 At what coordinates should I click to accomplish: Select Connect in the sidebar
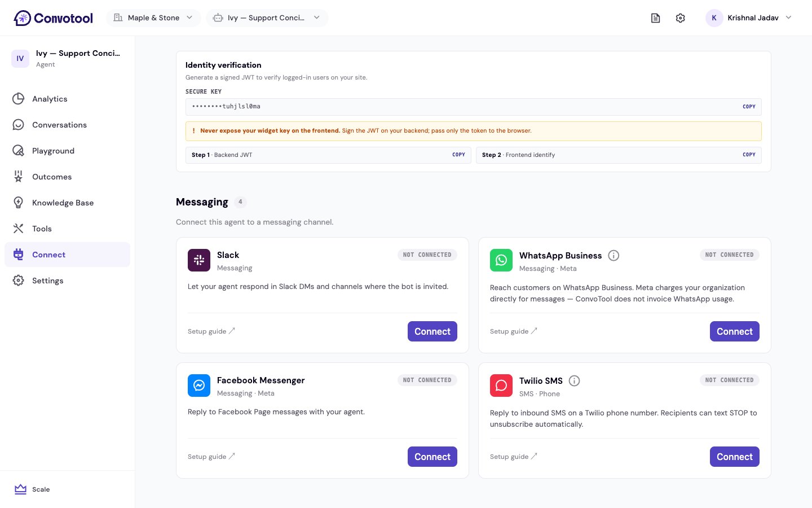pyautogui.click(x=67, y=255)
